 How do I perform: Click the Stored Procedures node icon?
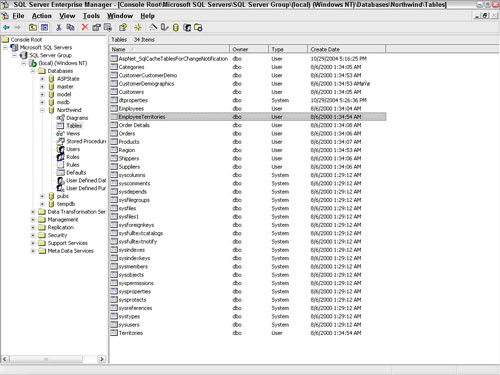tap(60, 141)
